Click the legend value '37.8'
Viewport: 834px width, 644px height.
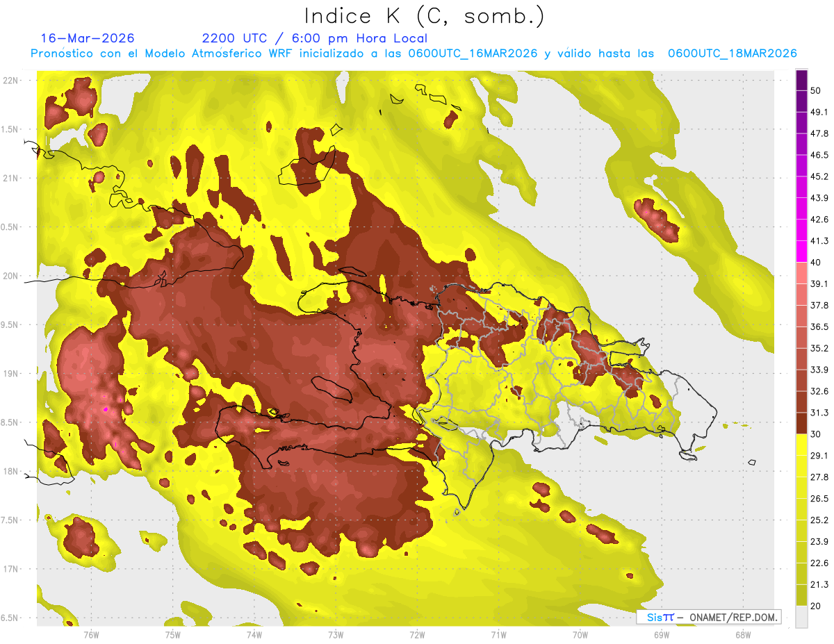click(819, 306)
